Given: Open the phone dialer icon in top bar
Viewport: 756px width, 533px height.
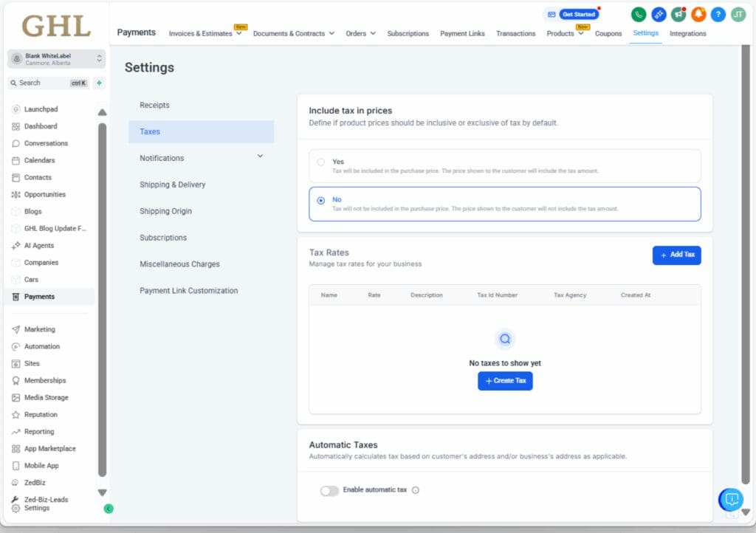Looking at the screenshot, I should pos(638,14).
